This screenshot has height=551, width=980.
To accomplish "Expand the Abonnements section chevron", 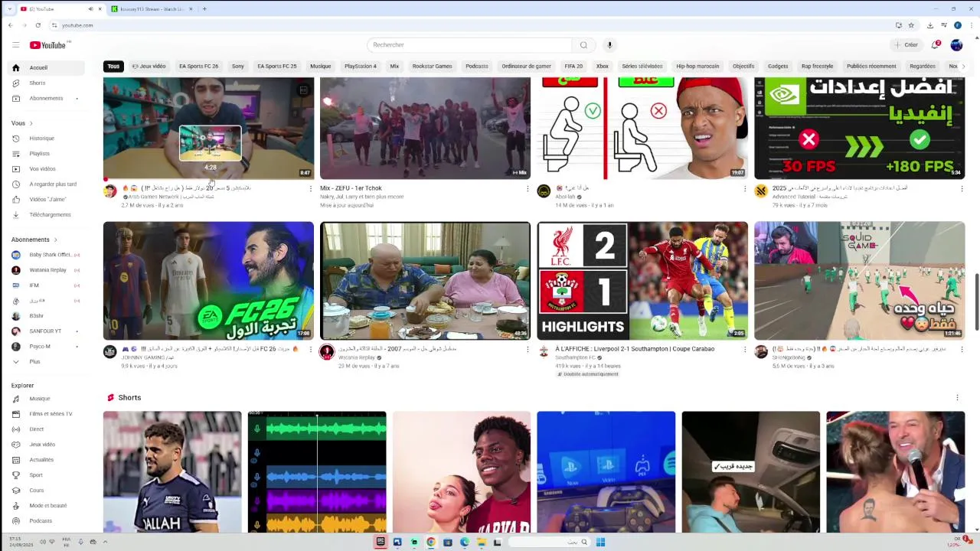I will (55, 240).
